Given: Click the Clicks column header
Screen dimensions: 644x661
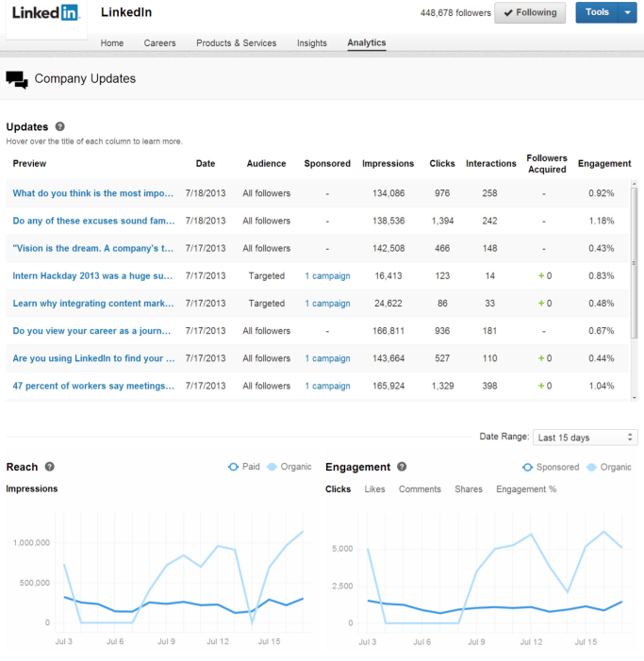Looking at the screenshot, I should click(442, 163).
